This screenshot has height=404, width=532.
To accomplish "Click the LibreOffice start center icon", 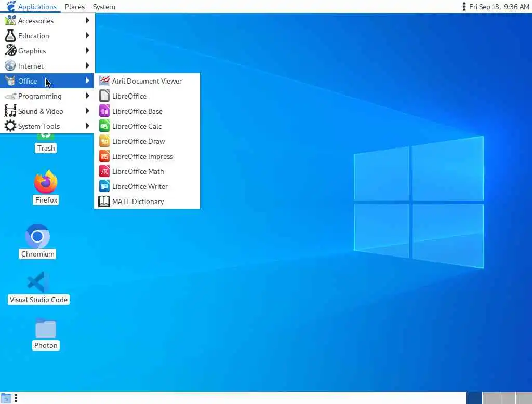I will click(104, 96).
